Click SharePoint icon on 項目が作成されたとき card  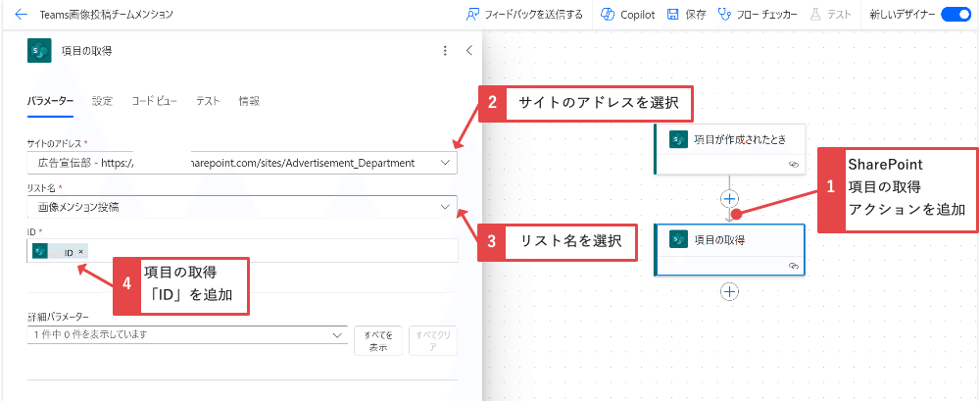pos(679,139)
